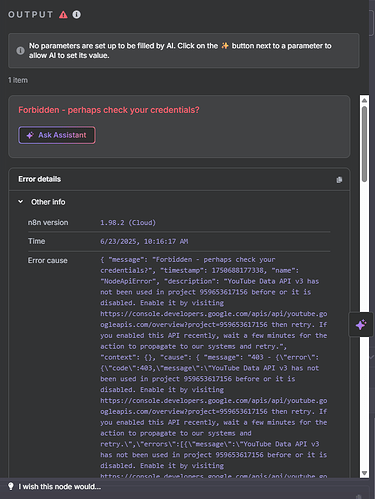
Task: Click the 'Error details' heading
Action: click(40, 179)
